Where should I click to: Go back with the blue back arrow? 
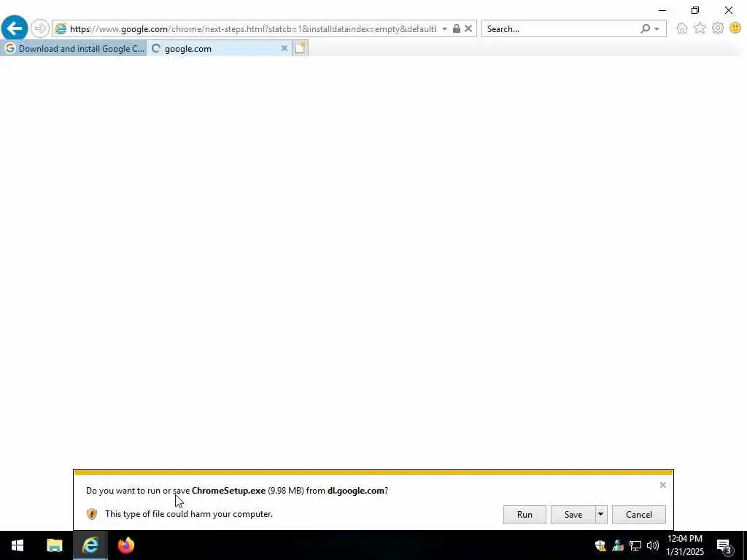(15, 28)
